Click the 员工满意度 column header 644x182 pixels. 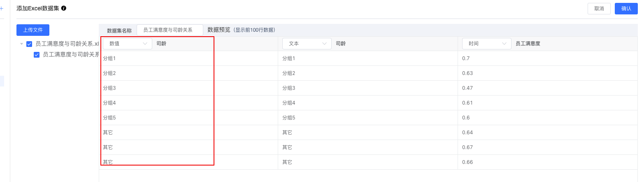tap(528, 44)
